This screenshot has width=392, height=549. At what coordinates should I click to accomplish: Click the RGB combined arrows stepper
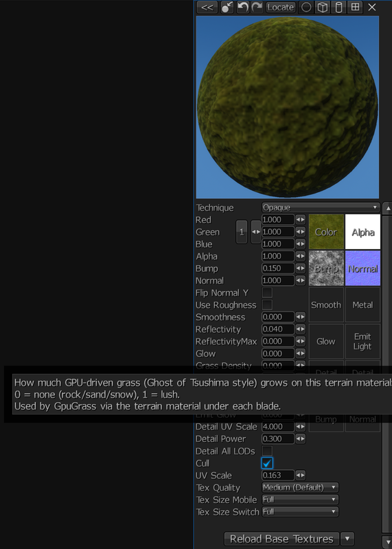(256, 232)
